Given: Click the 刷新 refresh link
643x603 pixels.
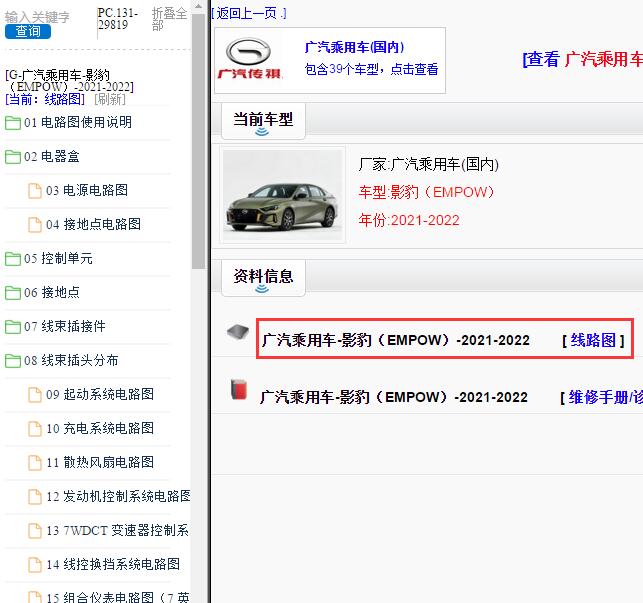Looking at the screenshot, I should [x=109, y=99].
